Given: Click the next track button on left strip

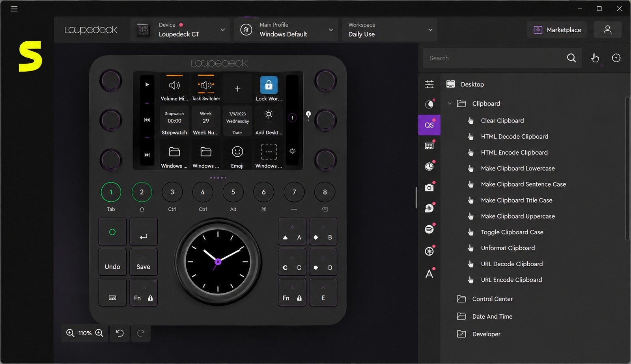Looking at the screenshot, I should point(147,155).
